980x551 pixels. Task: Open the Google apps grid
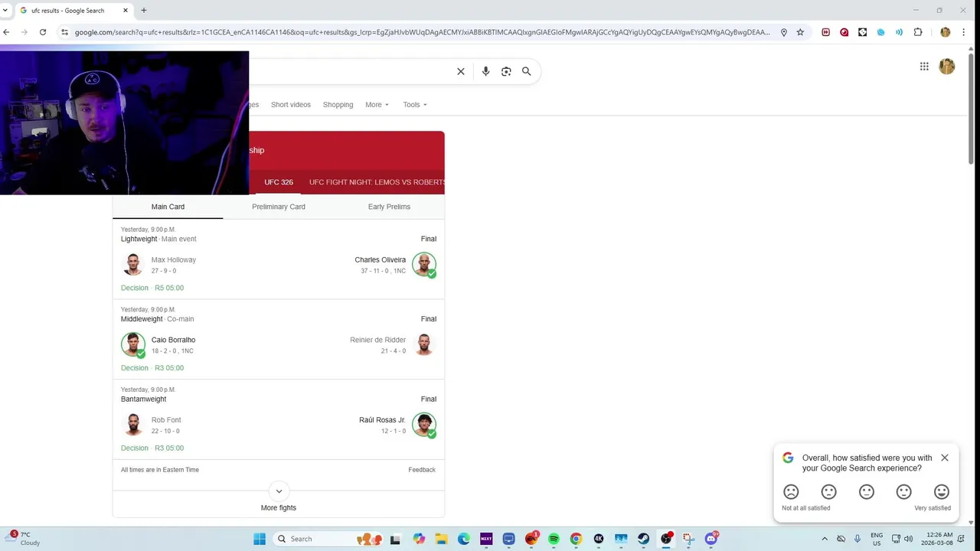point(924,67)
